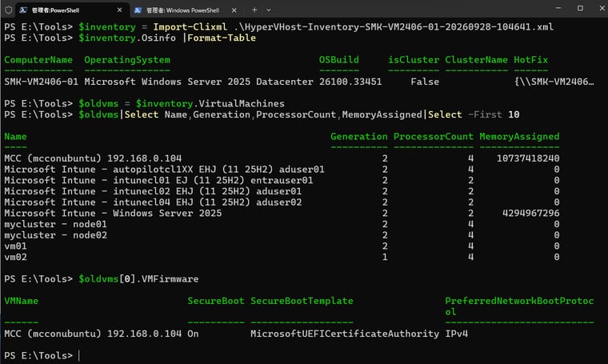Click the PreferredNetworkBootProtocol column header
Screen dimensions: 608x364
[519, 306]
